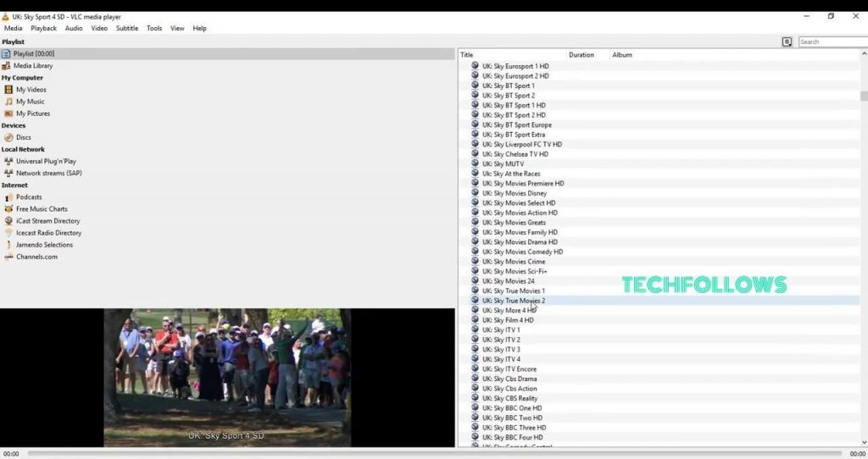Select Uk: Sky At the Races
Screen dimensions: 868x459
(511, 174)
